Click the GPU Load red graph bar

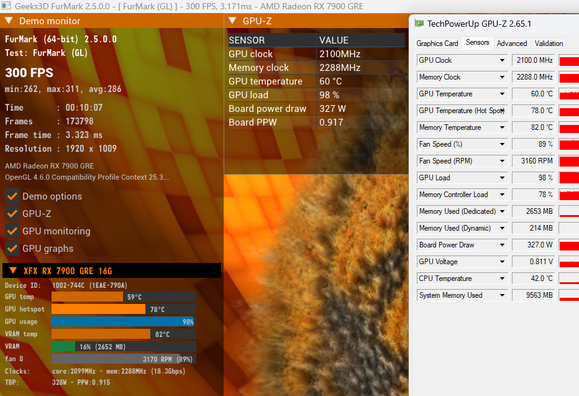coord(569,178)
